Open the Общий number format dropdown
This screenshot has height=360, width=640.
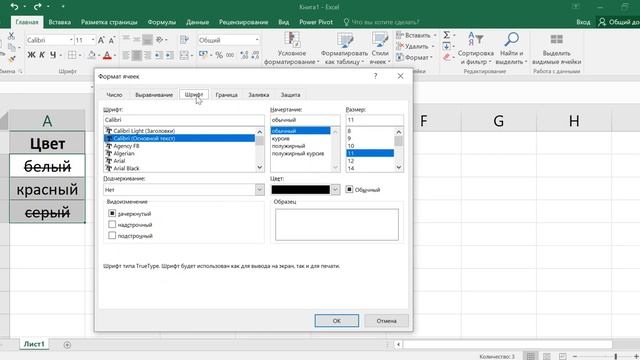257,40
